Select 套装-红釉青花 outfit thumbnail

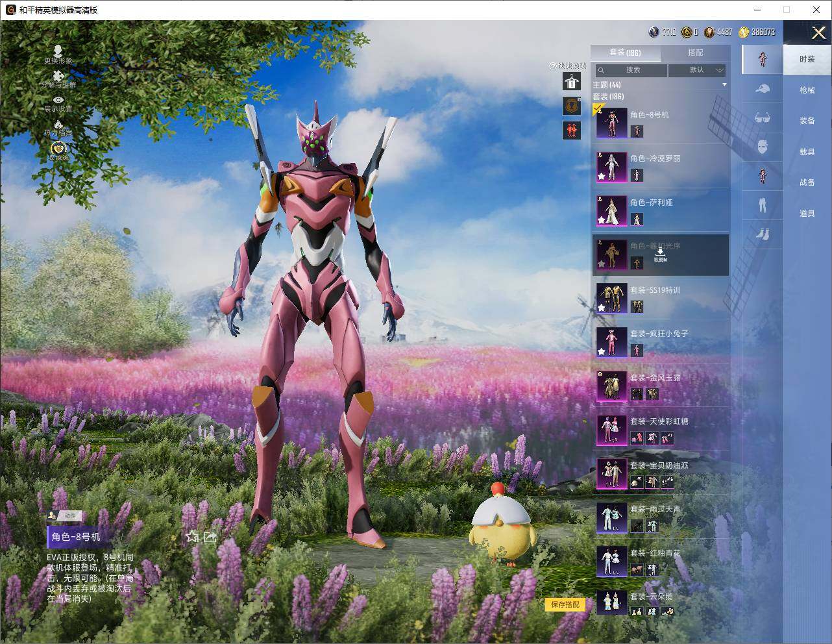pos(612,561)
